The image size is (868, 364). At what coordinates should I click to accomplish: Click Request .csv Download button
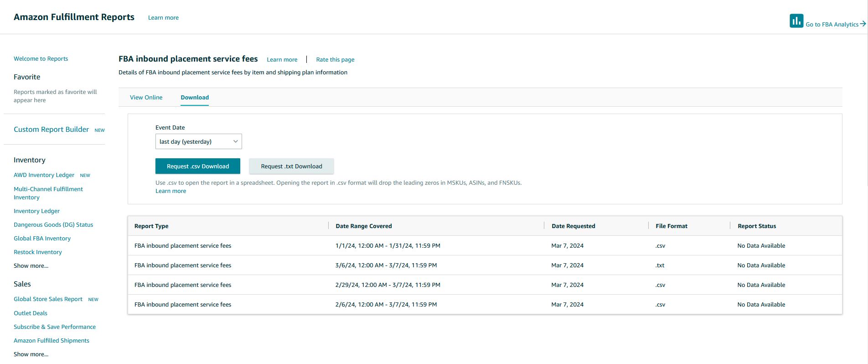click(x=198, y=166)
